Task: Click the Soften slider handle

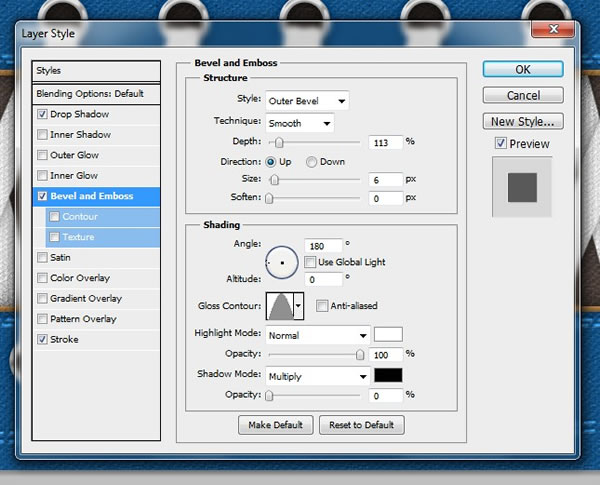Action: [x=269, y=198]
